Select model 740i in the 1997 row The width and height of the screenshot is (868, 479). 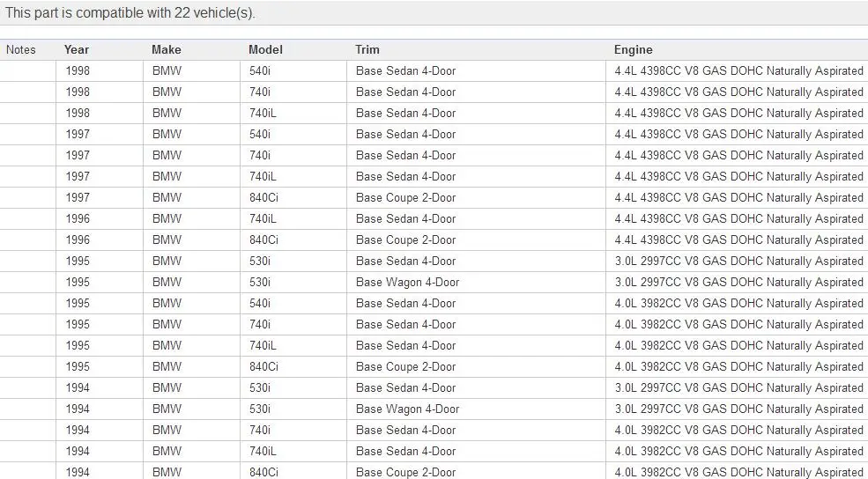(260, 156)
